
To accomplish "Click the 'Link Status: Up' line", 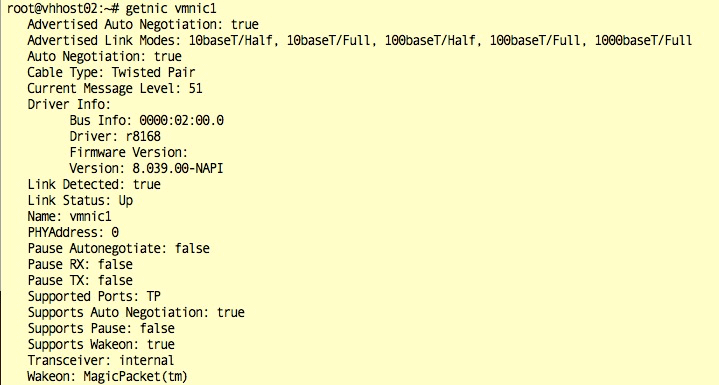I will tap(80, 200).
